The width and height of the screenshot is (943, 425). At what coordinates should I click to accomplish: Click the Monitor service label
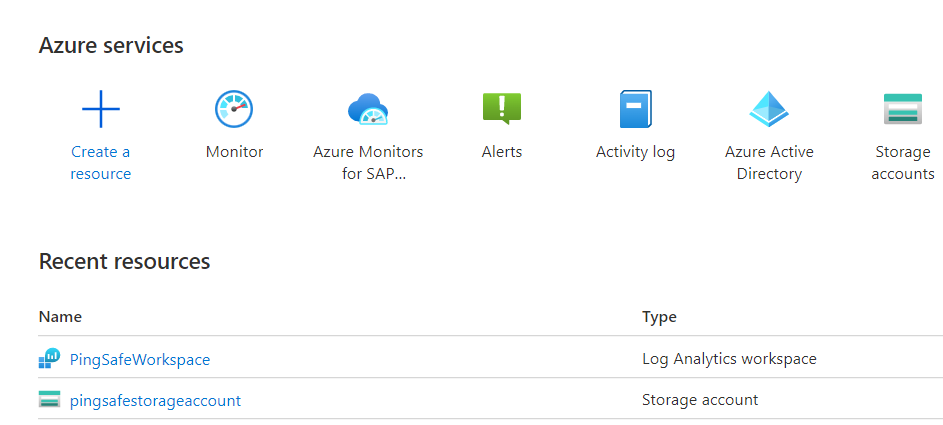click(234, 152)
